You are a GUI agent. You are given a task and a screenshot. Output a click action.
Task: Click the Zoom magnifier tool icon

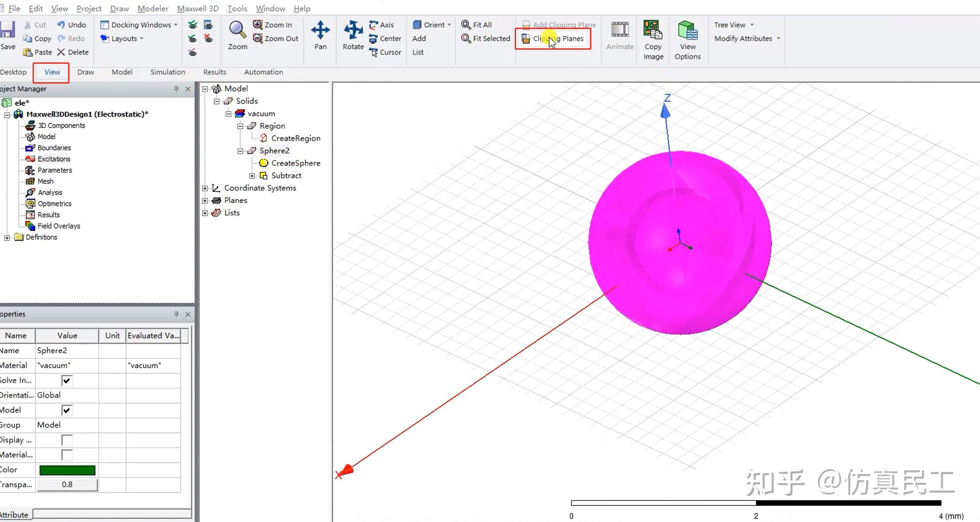tap(237, 30)
